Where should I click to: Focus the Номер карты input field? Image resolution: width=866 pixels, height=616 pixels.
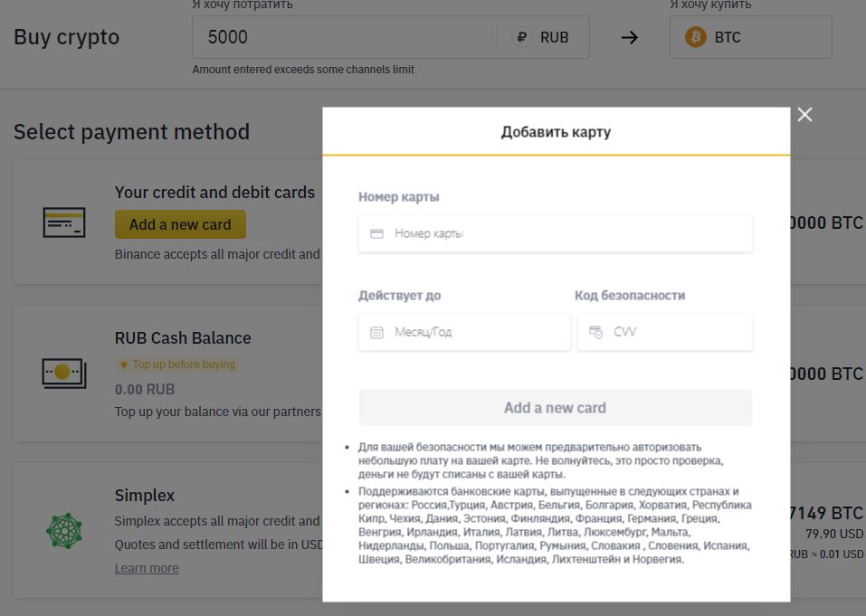click(x=555, y=233)
